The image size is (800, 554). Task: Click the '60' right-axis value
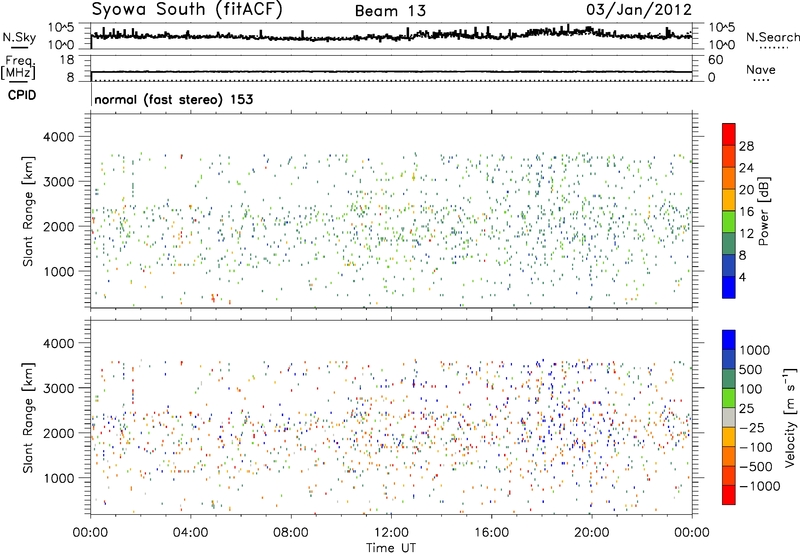715,60
